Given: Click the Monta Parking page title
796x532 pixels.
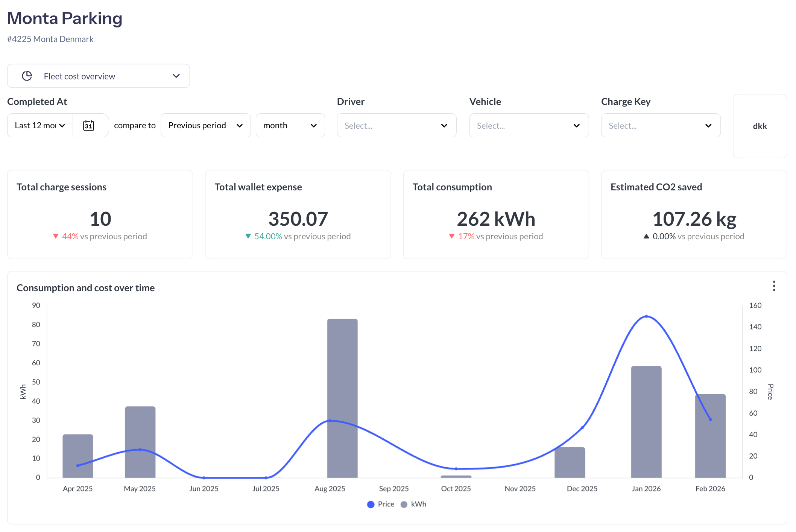Looking at the screenshot, I should (65, 18).
